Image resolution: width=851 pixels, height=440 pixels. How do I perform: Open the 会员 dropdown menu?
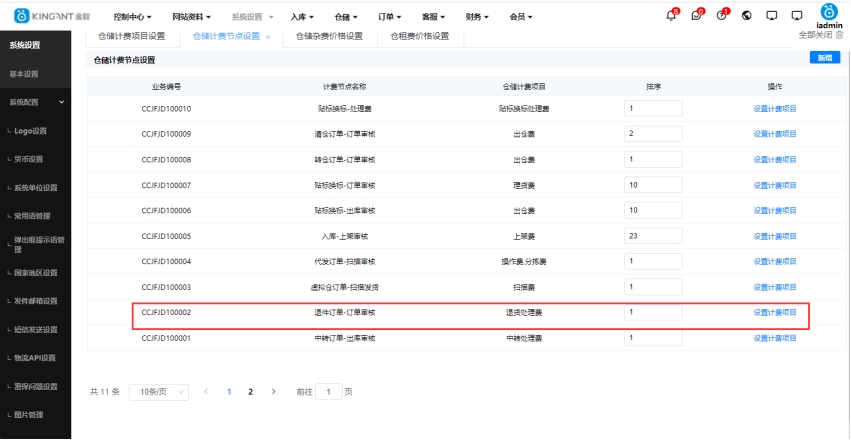click(x=521, y=17)
